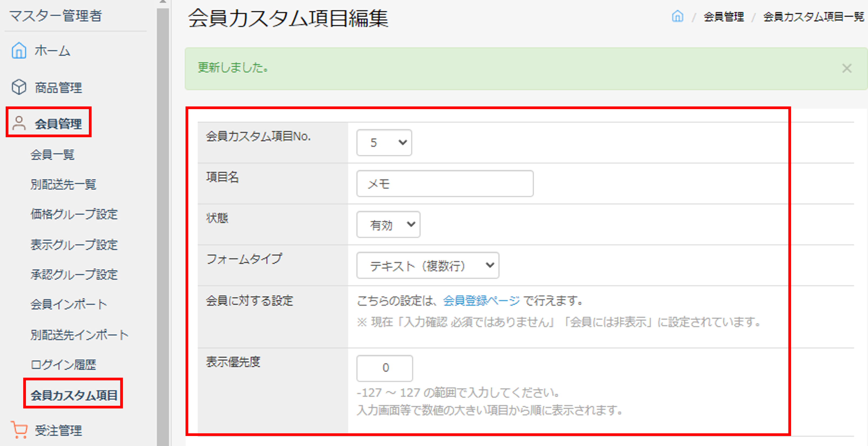868x446 pixels.
Task: Click the cart icon next to 受注管理
Action: (x=19, y=430)
